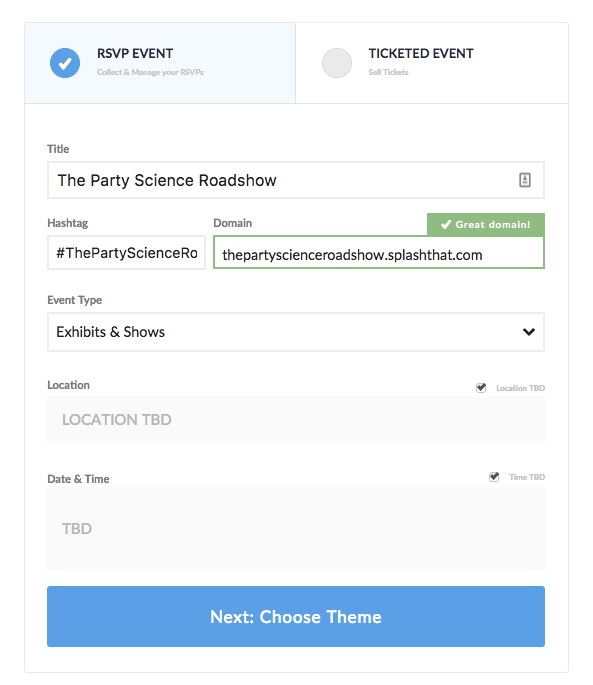Screen dimensions: 593x685
Task: Click the Great domain! confirmation badge
Action: click(486, 225)
